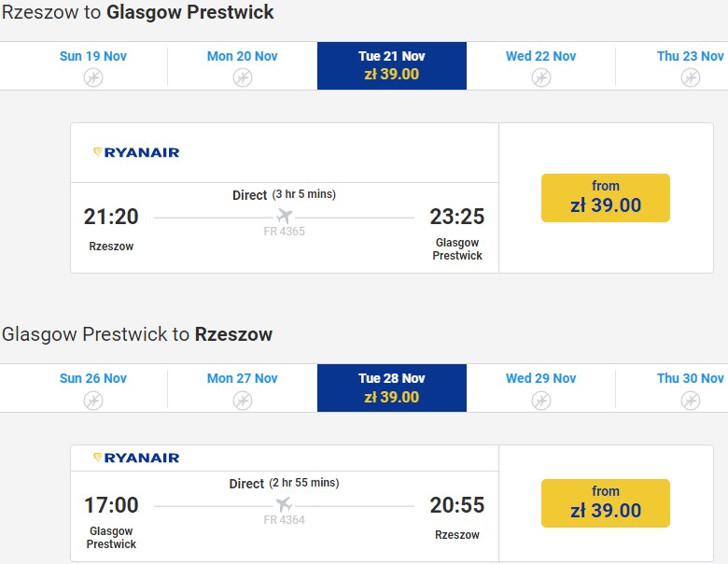Click the 20:55 Rzeszow arrival time
728x564 pixels.
pos(457,505)
